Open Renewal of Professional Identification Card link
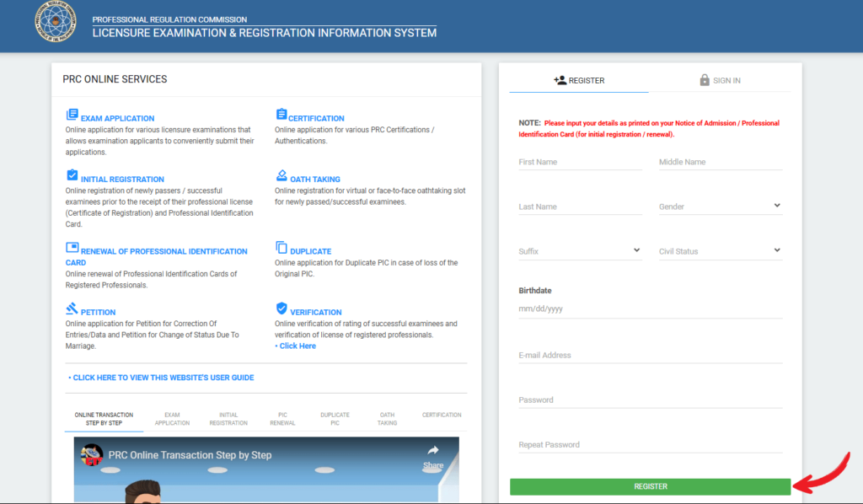Viewport: 863px width, 504px height. [156, 257]
